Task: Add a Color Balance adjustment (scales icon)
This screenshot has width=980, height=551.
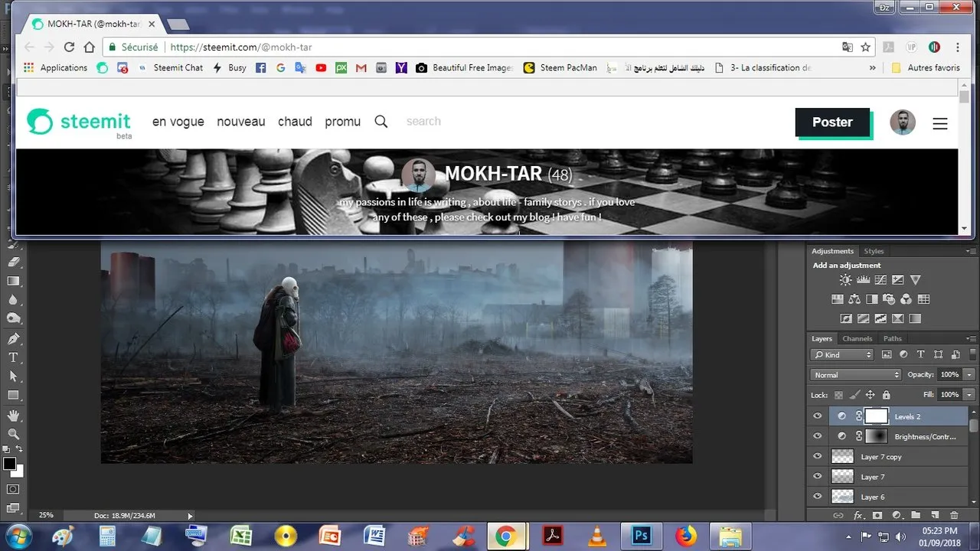Action: (854, 299)
